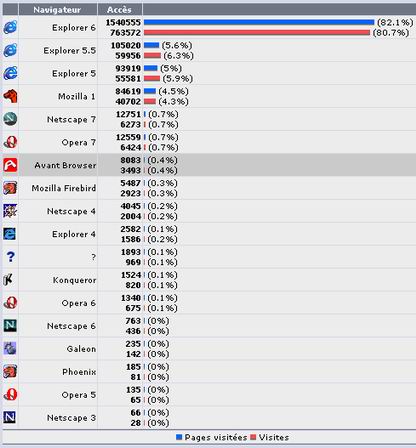The height and width of the screenshot is (448, 416).
Task: Select the Netscape 7 icon
Action: click(10, 119)
